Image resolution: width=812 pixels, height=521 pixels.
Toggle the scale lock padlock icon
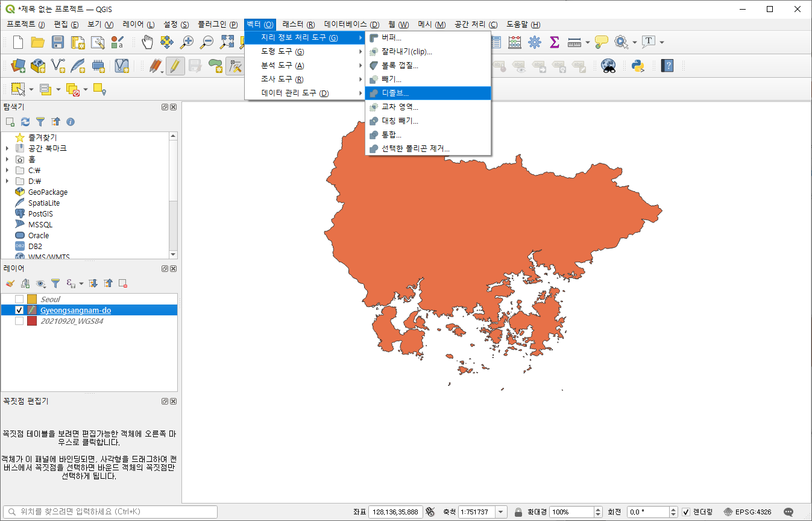pos(518,512)
